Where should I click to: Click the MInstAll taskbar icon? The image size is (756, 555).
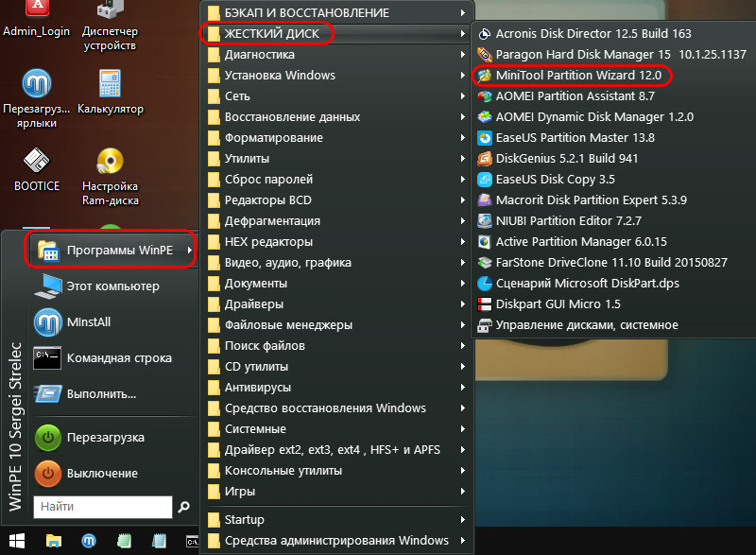[x=89, y=541]
